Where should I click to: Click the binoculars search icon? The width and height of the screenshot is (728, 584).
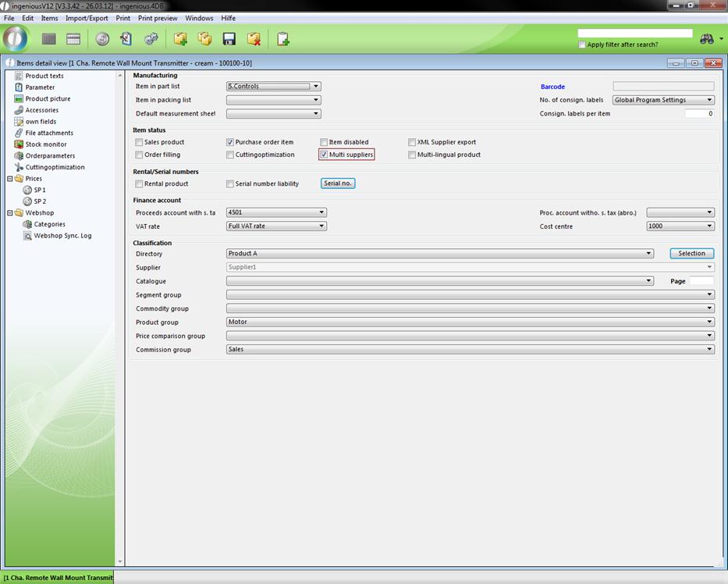click(x=707, y=39)
